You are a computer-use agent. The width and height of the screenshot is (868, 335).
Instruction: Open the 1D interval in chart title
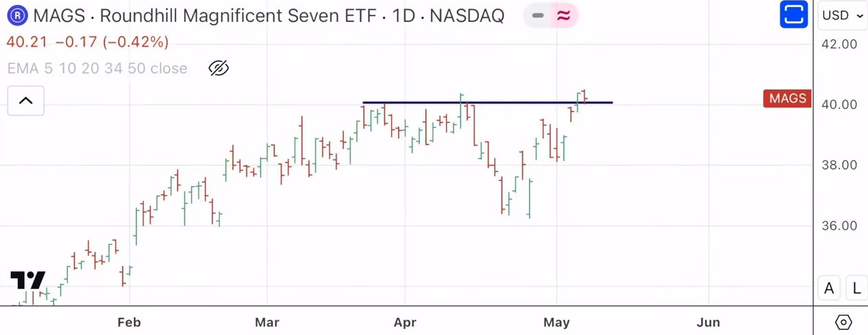point(404,15)
